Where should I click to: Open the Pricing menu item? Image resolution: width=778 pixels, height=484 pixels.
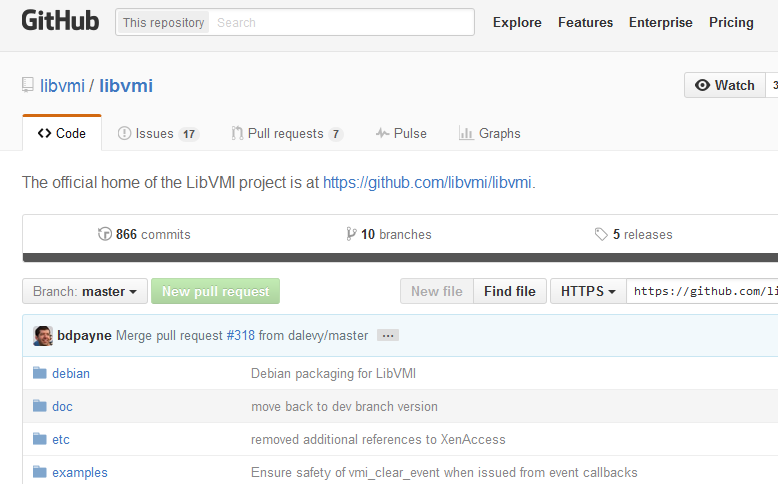point(731,22)
